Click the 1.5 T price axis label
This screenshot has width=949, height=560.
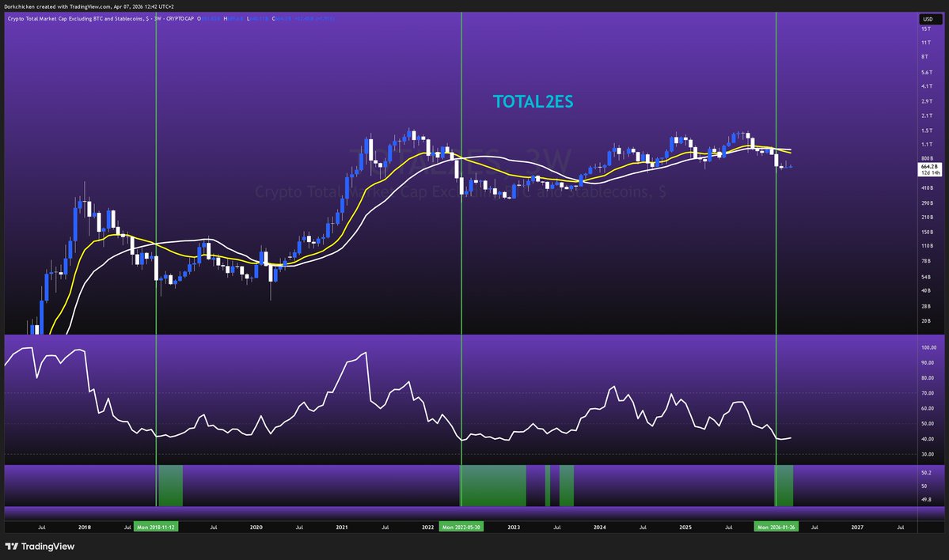[x=927, y=131]
